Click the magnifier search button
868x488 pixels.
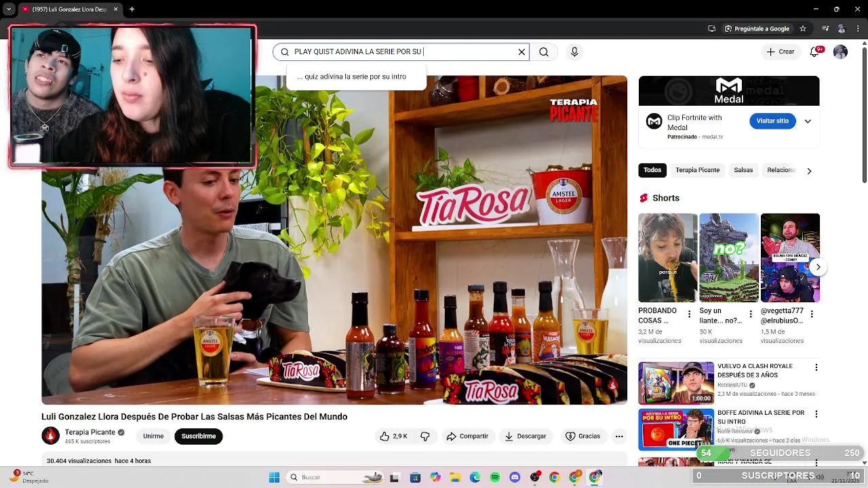[544, 52]
